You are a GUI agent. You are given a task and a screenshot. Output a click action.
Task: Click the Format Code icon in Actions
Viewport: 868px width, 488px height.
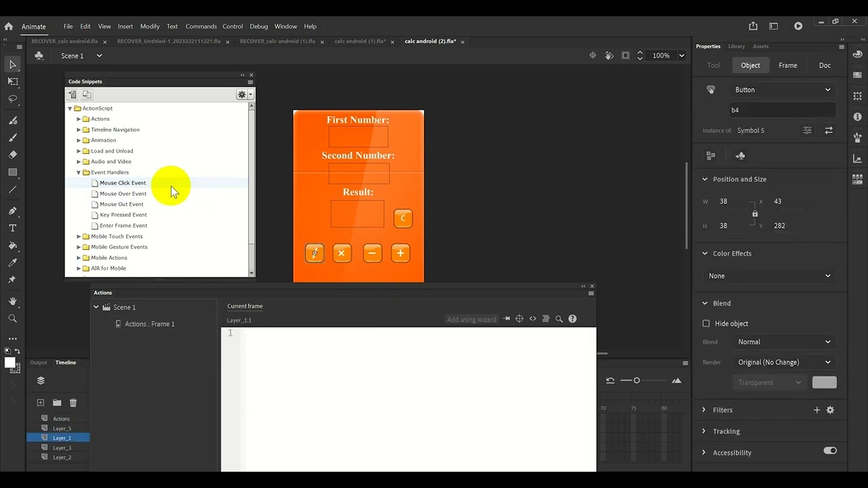pyautogui.click(x=546, y=319)
